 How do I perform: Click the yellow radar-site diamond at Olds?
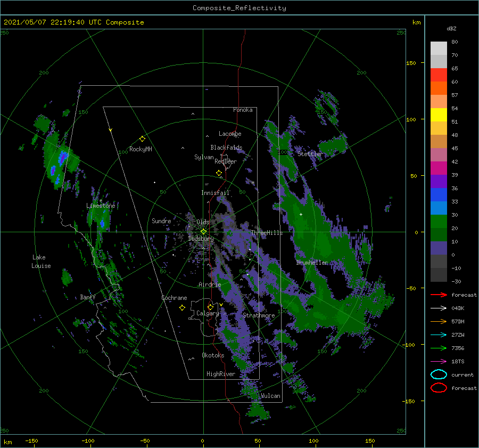[203, 232]
